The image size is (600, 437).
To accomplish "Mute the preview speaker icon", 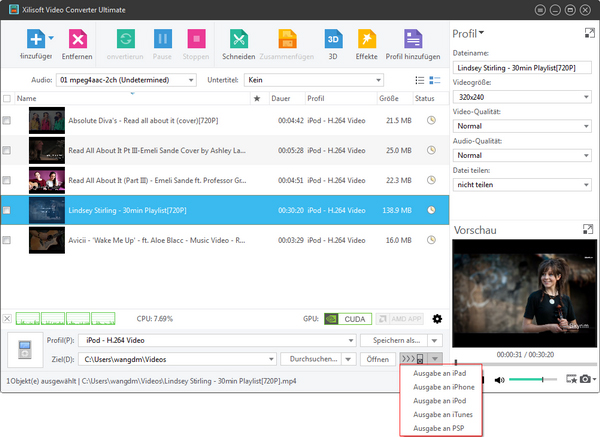I will coord(499,380).
